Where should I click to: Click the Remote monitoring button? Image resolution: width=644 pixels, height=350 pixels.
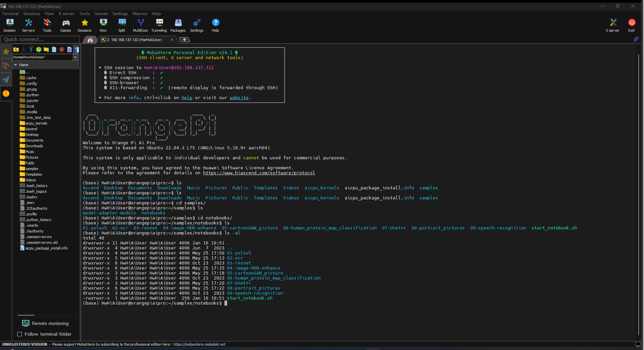[x=45, y=323]
